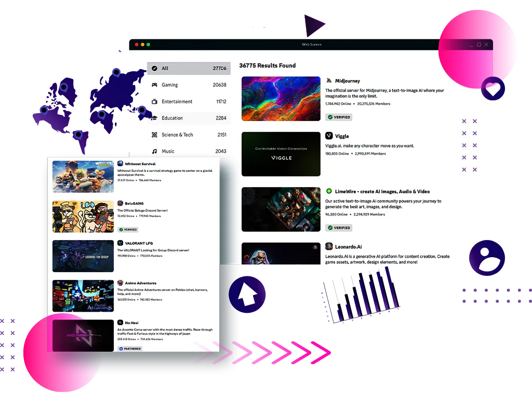The width and height of the screenshot is (532, 399).
Task: Open the LimeWire server thumbnail
Action: pos(281,209)
